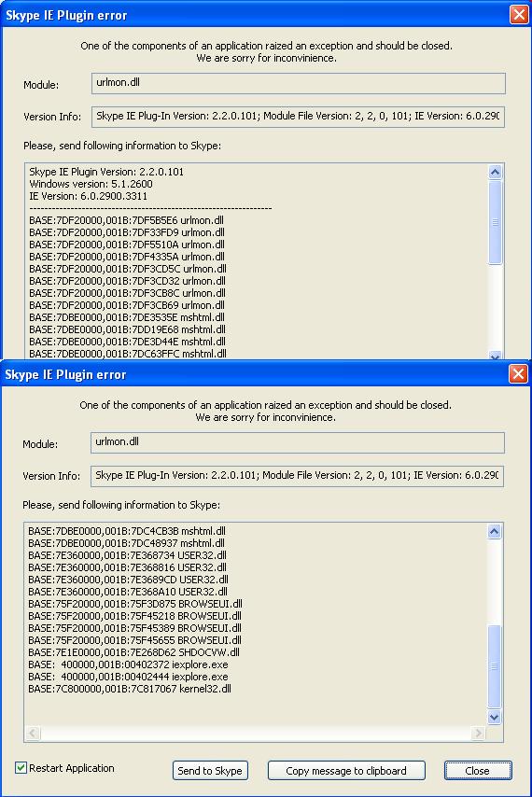This screenshot has height=797, width=532.
Task: Click the Send to Skype button
Action: point(210,771)
